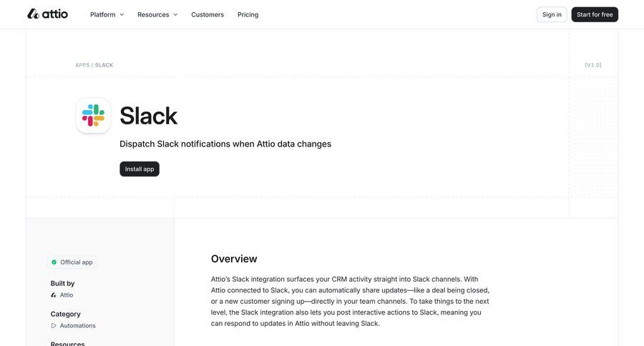
Task: Click the green Official app checkmark icon
Action: (x=54, y=262)
